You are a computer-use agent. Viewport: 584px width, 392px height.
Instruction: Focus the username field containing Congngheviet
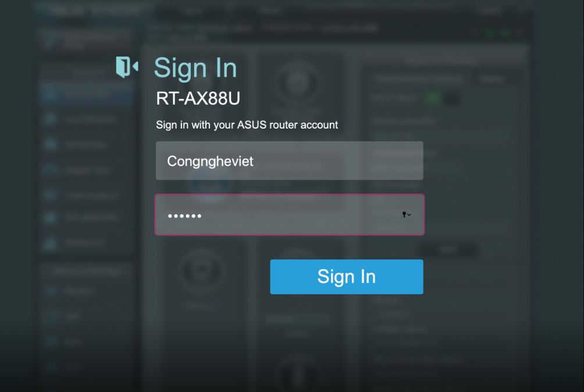(x=290, y=161)
